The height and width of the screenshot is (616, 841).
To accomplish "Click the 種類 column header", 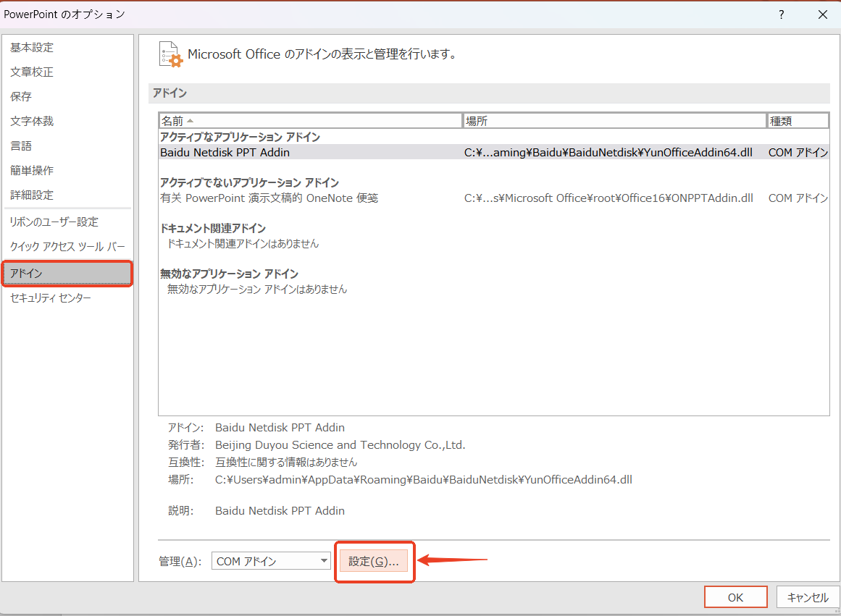I will [x=797, y=121].
